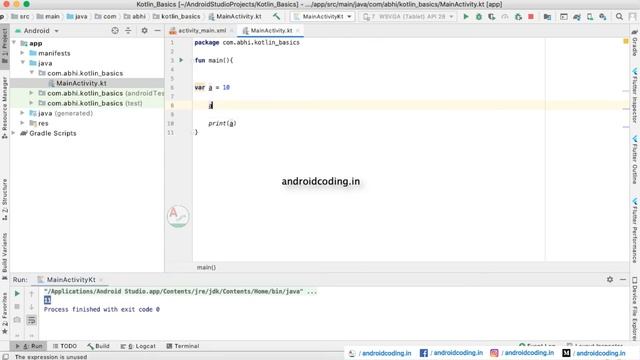This screenshot has width=640, height=360.
Task: Click the run gutter arrow beside fun main
Action: [181, 60]
